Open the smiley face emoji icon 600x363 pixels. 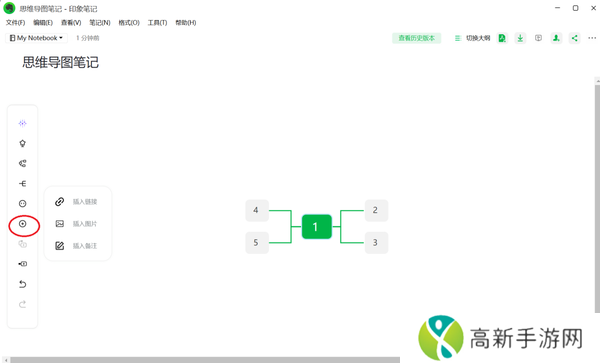coord(23,203)
